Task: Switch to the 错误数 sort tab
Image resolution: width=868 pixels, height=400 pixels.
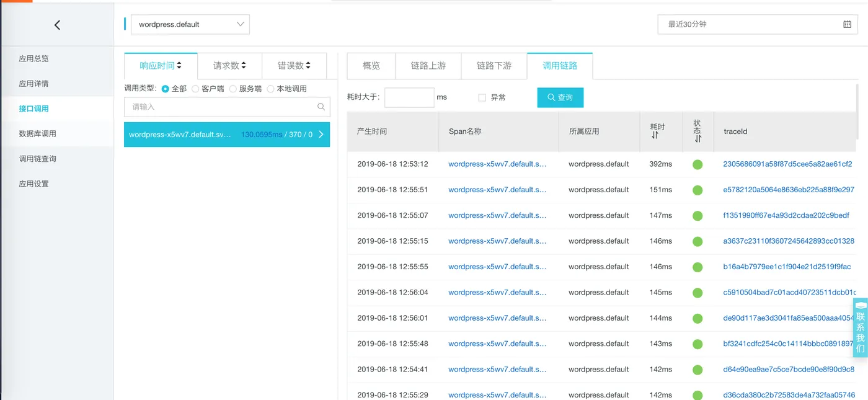Action: [x=294, y=66]
